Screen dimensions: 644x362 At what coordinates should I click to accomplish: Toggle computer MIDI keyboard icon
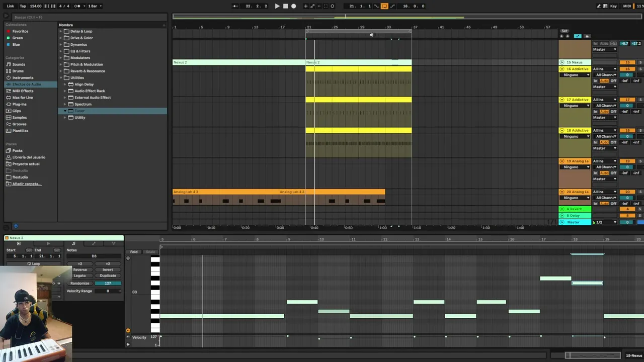605,6
